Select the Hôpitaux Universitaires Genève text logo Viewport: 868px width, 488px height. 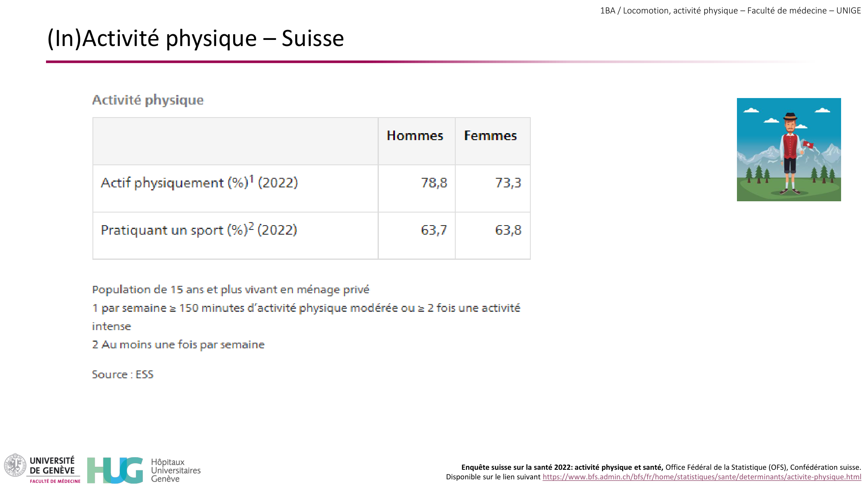pyautogui.click(x=175, y=471)
